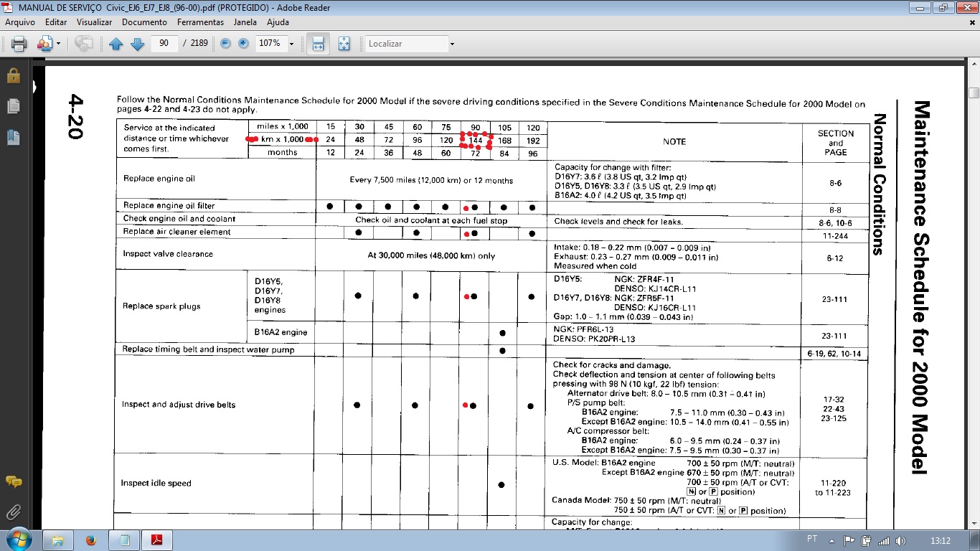Click the Localizar search field
Image resolution: width=980 pixels, height=551 pixels.
(x=406, y=44)
